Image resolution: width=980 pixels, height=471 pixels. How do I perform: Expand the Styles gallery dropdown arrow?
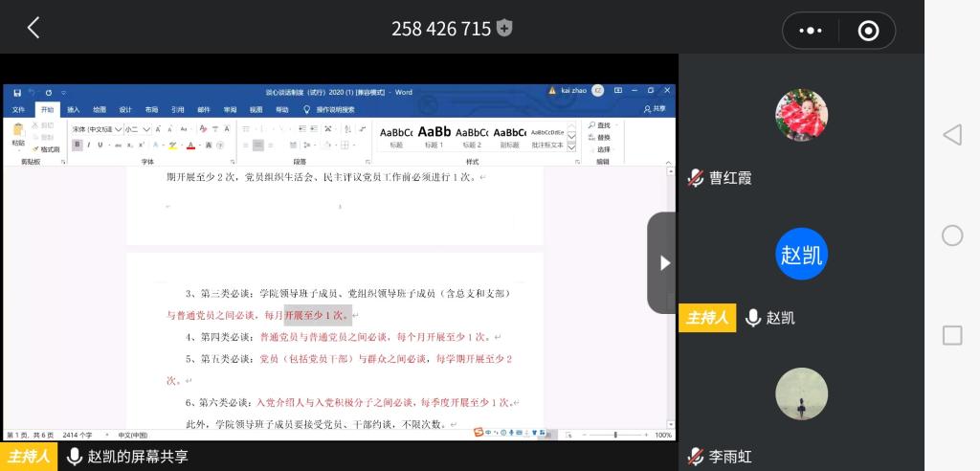coord(571,147)
